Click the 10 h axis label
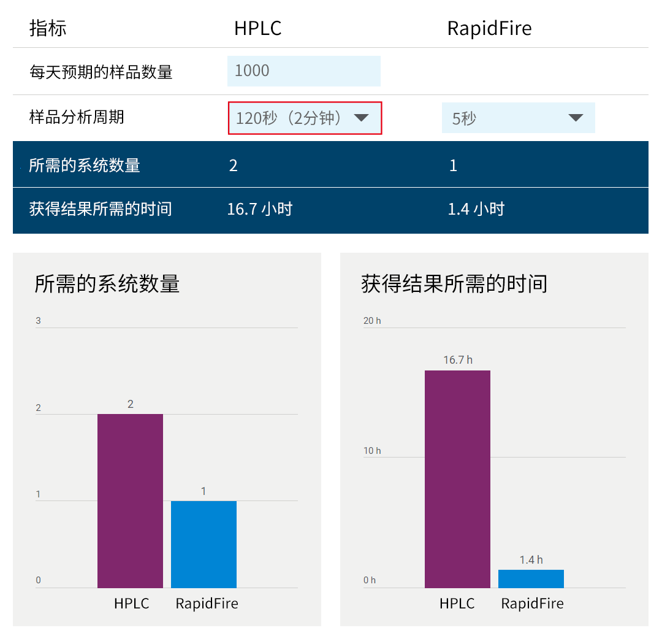This screenshot has height=644, width=662. click(x=372, y=451)
